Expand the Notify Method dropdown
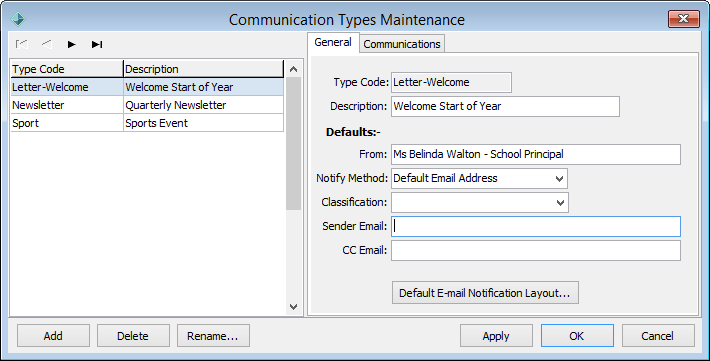 click(x=559, y=178)
